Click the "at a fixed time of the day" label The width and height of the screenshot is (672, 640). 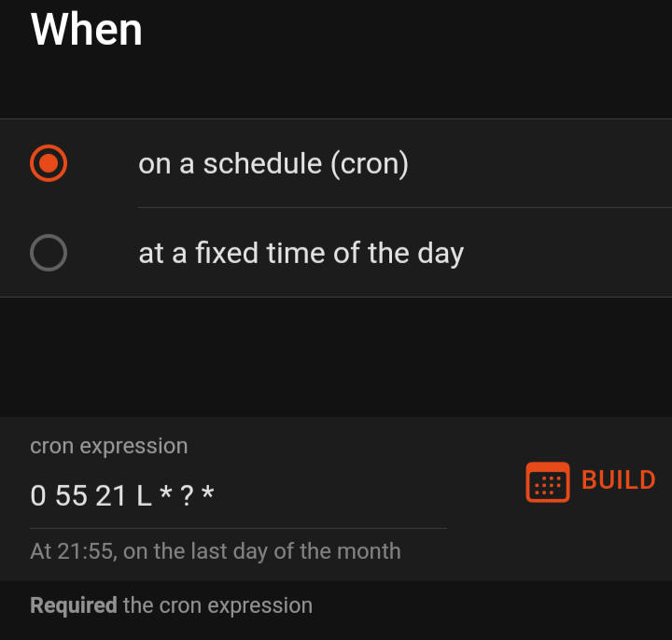301,254
